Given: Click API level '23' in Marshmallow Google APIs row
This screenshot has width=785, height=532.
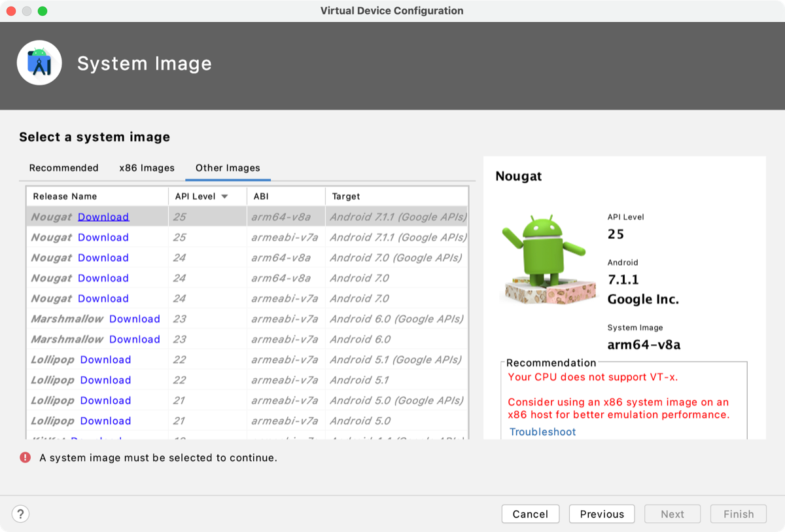Looking at the screenshot, I should click(x=179, y=319).
